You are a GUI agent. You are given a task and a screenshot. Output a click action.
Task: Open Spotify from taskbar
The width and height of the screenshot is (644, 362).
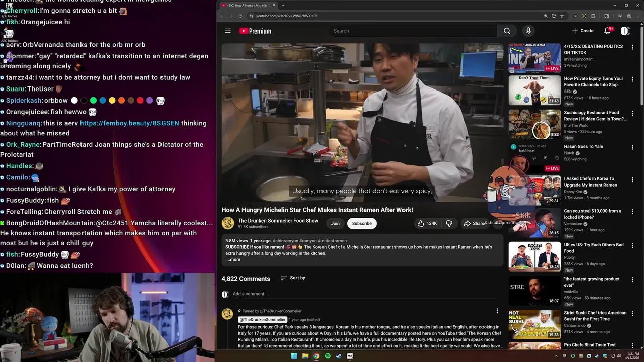[328, 356]
